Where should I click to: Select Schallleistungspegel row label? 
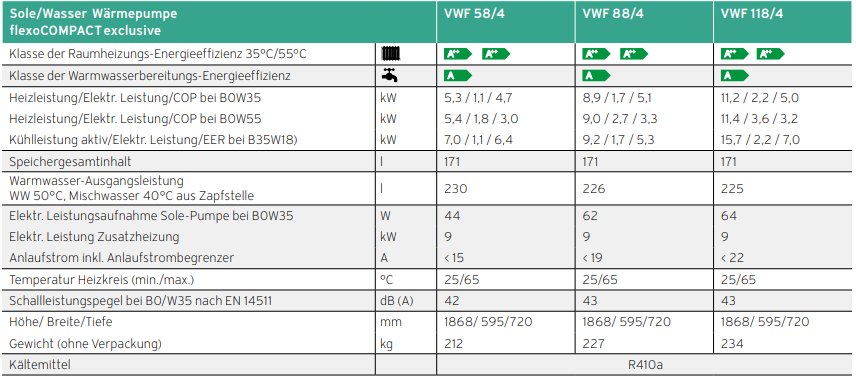141,301
